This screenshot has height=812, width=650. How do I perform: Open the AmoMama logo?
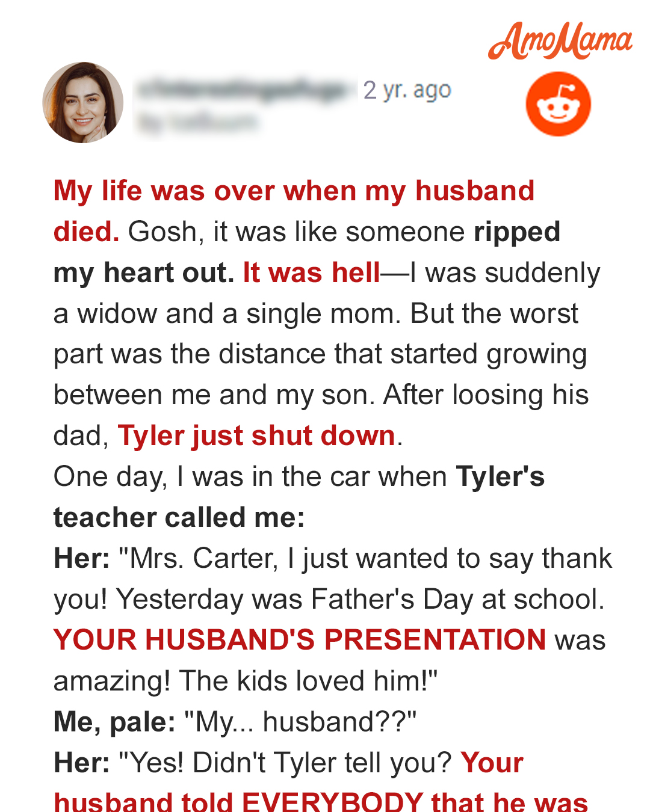point(560,40)
